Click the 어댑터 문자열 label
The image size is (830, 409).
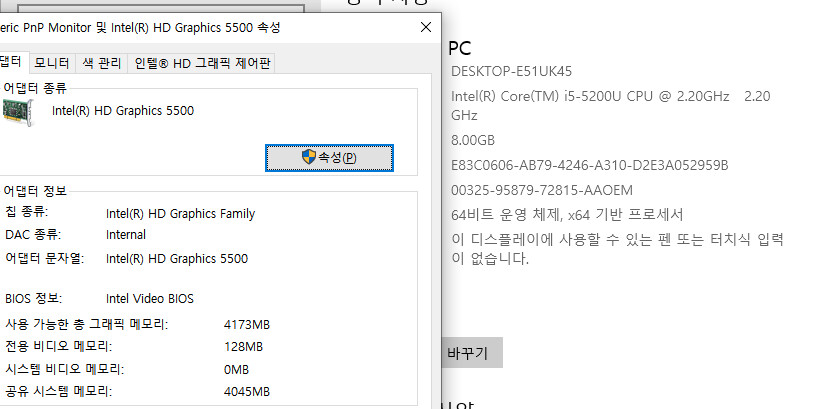tap(44, 258)
